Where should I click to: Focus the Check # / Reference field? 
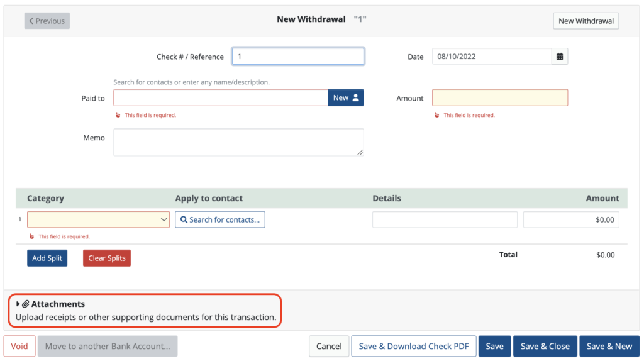click(297, 57)
